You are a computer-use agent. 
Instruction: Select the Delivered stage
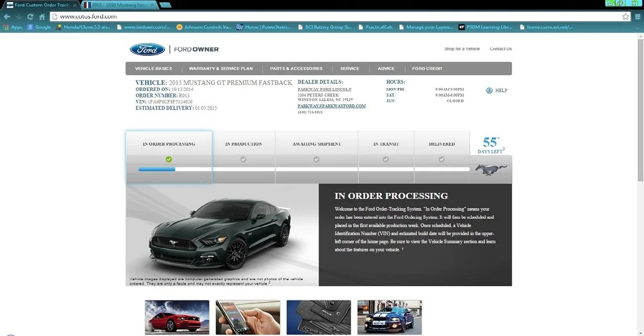tap(442, 157)
